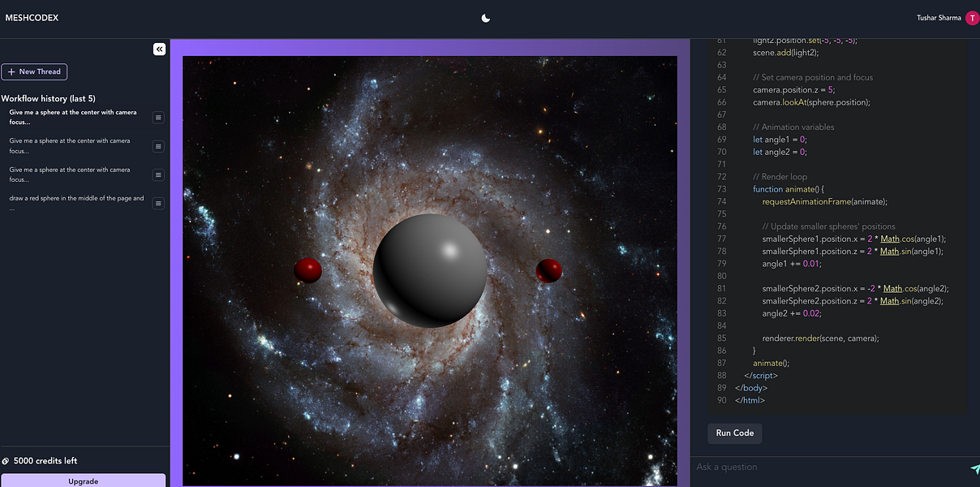Click 'camera.lookAt(sphere.position);' line
This screenshot has height=487, width=980.
pyautogui.click(x=811, y=102)
